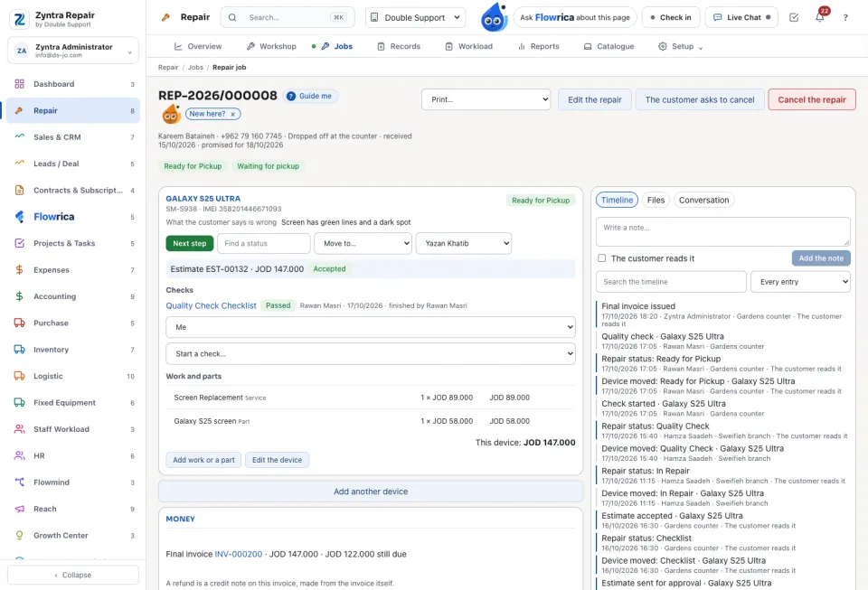The height and width of the screenshot is (590, 868).
Task: Open the Print dropdown
Action: coord(486,99)
